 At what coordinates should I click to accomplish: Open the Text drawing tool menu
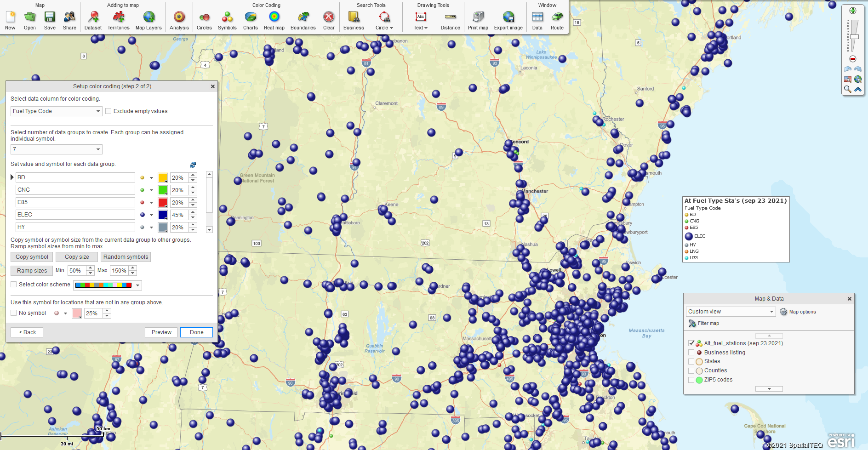tap(420, 21)
